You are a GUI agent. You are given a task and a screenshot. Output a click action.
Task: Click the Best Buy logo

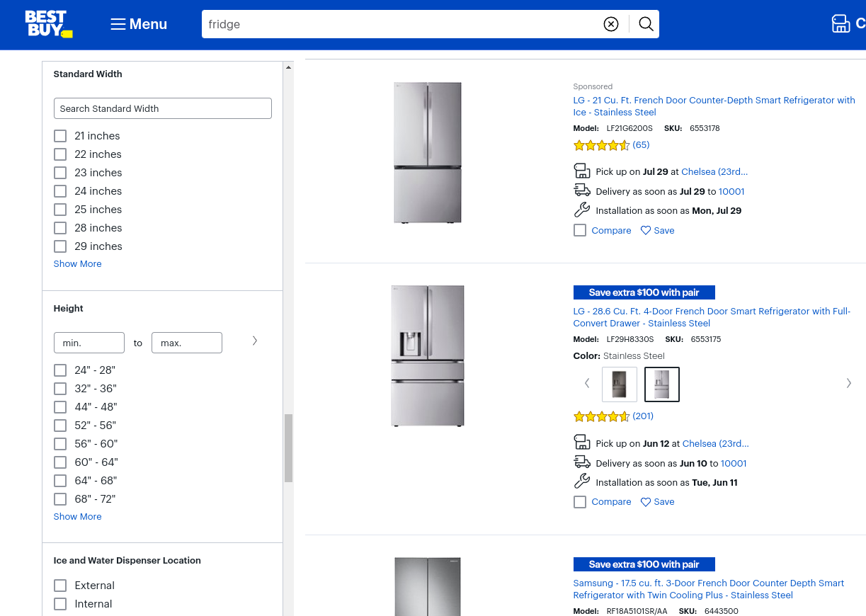click(48, 24)
